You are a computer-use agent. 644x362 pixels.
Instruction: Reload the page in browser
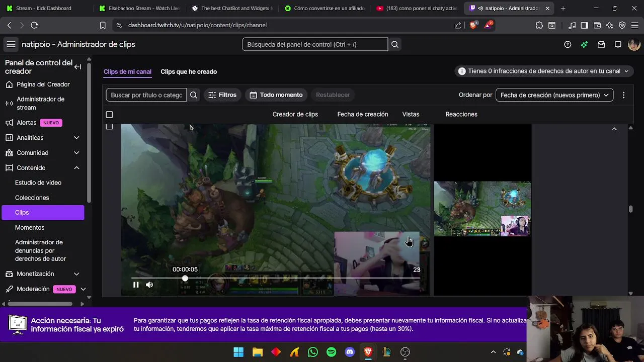pos(34,25)
